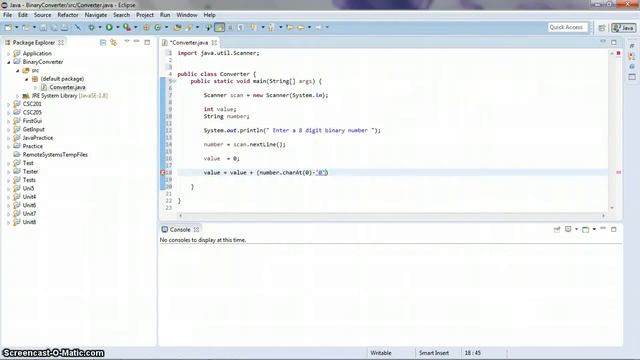This screenshot has width=640, height=360.
Task: Open the Window menu
Action: click(x=187, y=15)
